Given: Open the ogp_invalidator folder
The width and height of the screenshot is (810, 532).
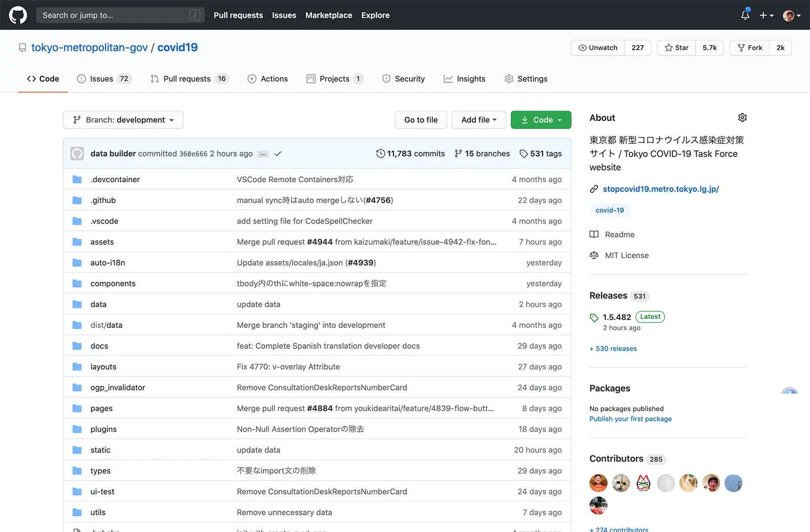Looking at the screenshot, I should coord(118,388).
